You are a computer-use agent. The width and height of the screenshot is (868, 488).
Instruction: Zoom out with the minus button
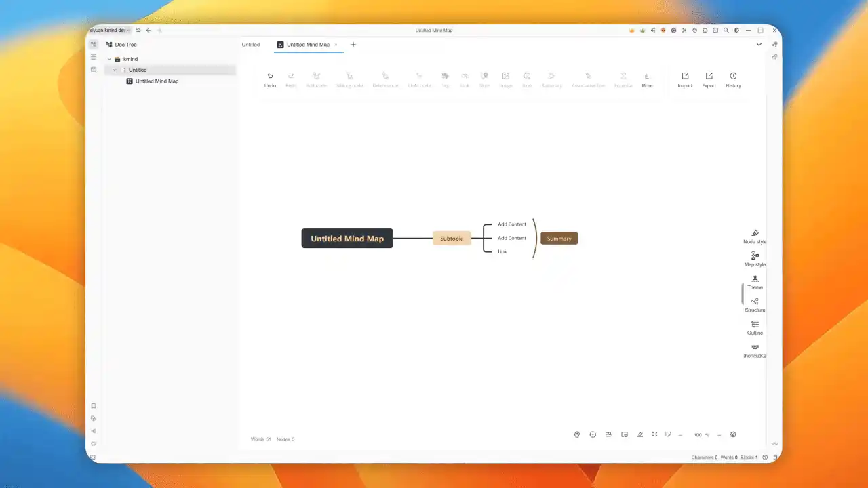click(x=681, y=435)
